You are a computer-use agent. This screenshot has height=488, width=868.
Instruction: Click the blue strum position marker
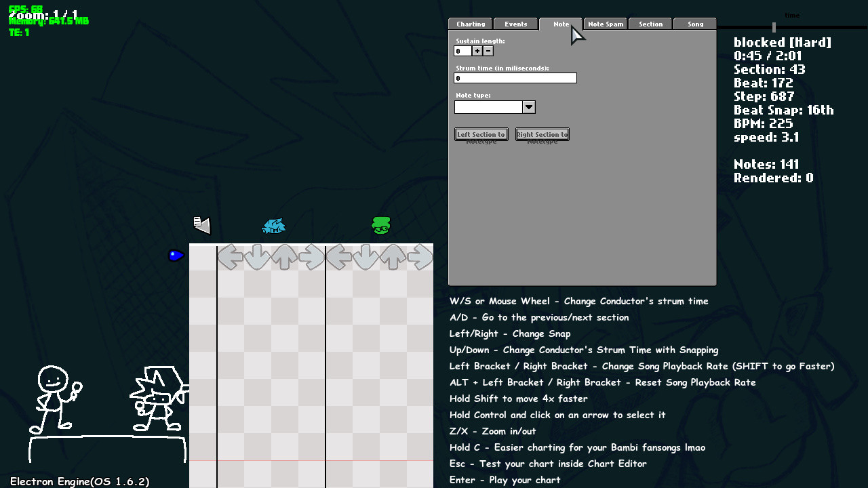click(176, 256)
